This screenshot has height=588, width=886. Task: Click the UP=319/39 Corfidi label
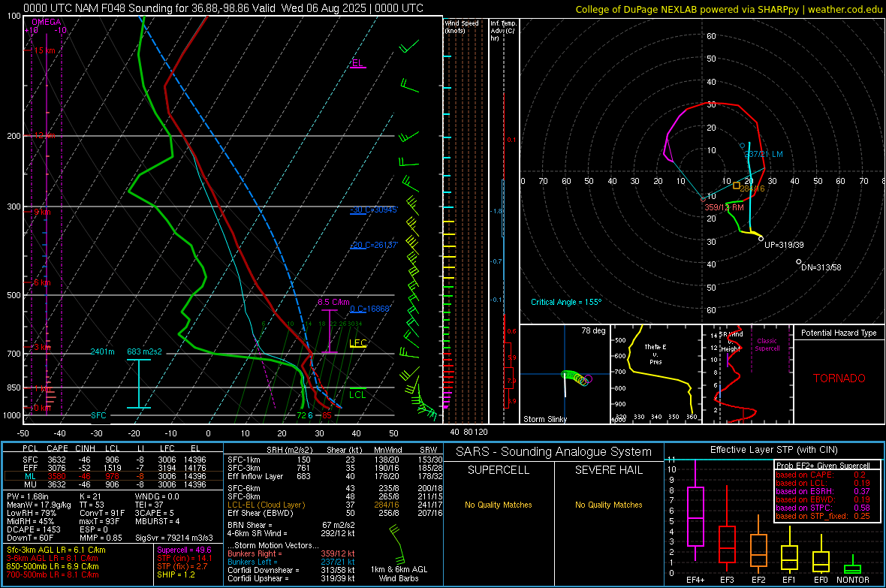click(784, 245)
